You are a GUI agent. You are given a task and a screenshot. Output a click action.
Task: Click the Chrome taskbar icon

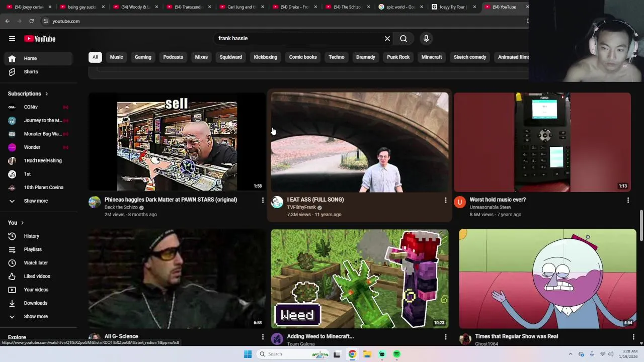point(352,354)
